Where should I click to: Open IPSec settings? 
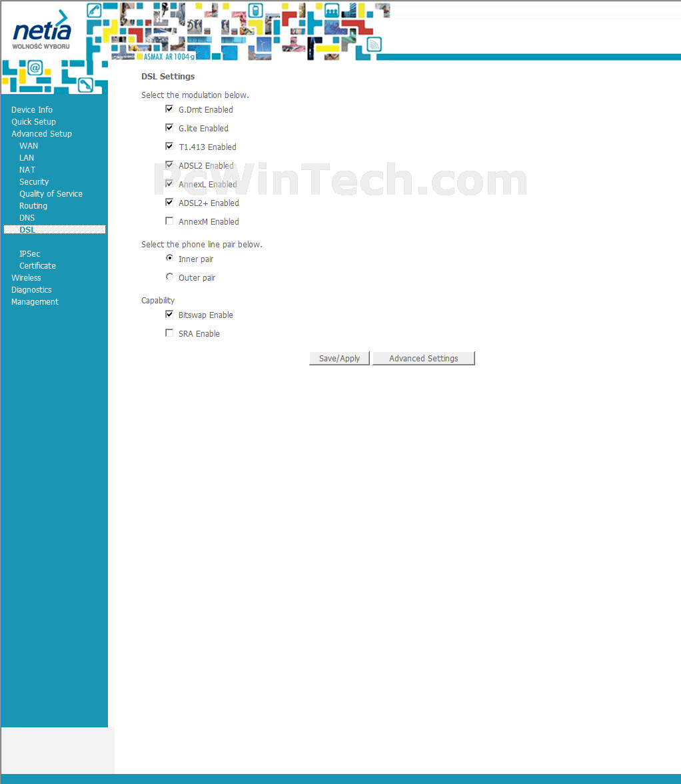click(29, 253)
